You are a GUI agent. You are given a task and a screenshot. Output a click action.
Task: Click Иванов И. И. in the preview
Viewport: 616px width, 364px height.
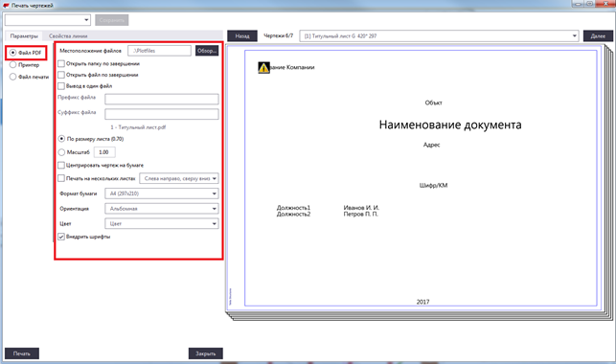click(x=361, y=207)
